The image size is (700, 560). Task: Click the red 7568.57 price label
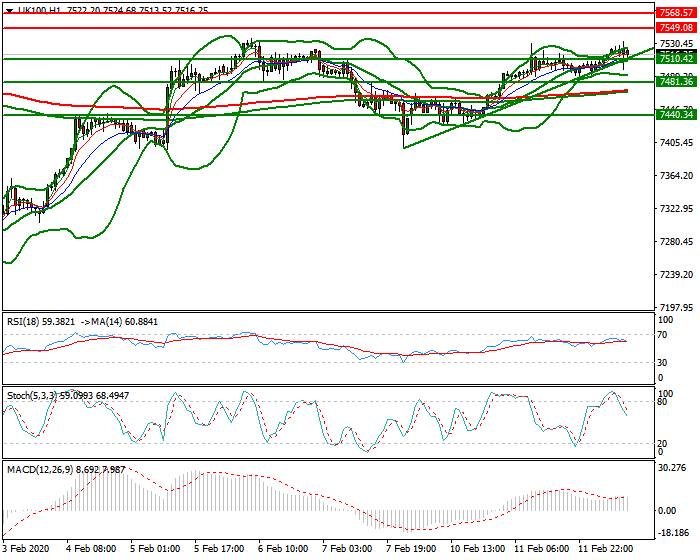[x=676, y=13]
